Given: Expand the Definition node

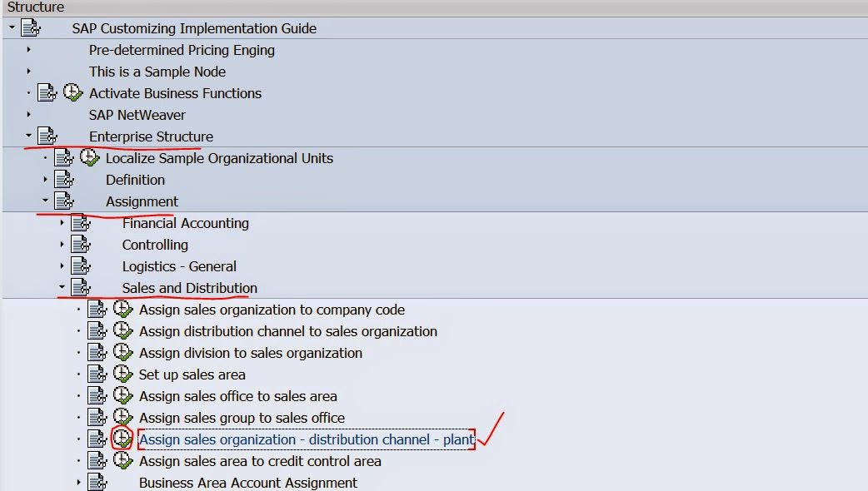Looking at the screenshot, I should coord(45,180).
